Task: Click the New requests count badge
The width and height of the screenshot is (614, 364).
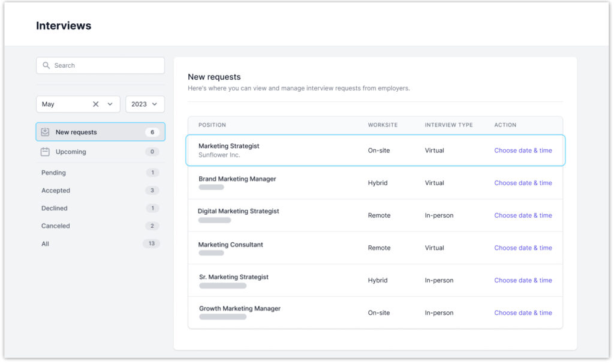Action: tap(152, 132)
